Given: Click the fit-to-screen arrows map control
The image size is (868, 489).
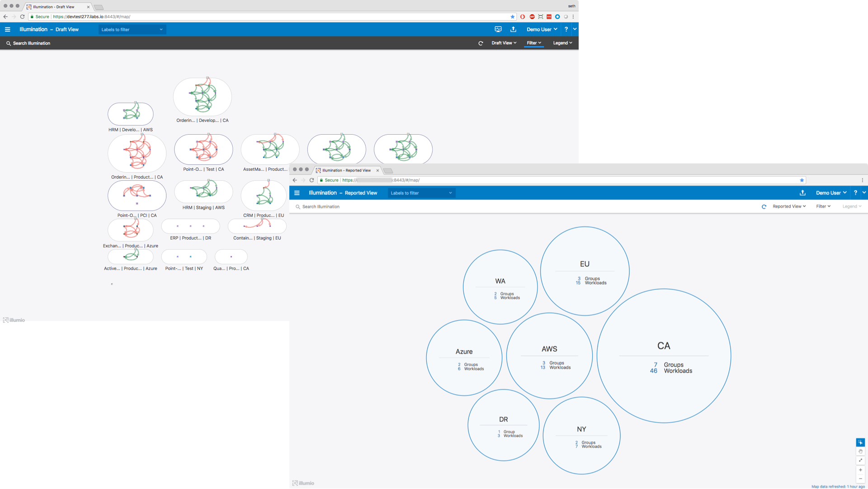Looking at the screenshot, I should tap(860, 460).
